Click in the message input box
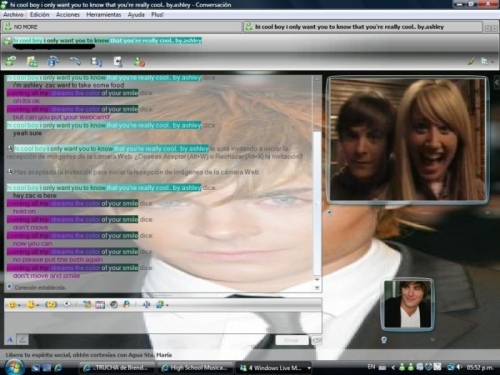Viewport: 500px width, 375px height. (x=163, y=322)
